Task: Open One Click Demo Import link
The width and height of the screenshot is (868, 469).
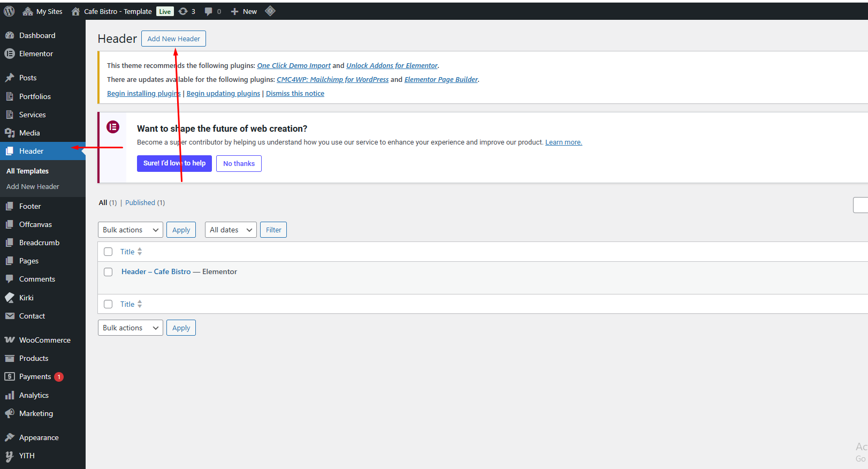Action: (294, 65)
